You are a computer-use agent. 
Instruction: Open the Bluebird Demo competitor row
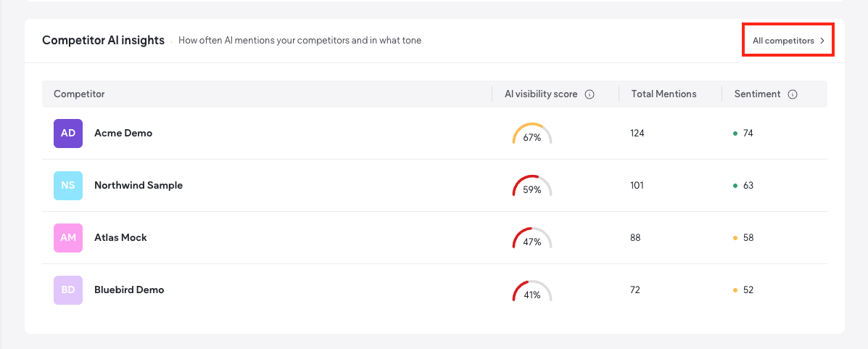pos(434,290)
